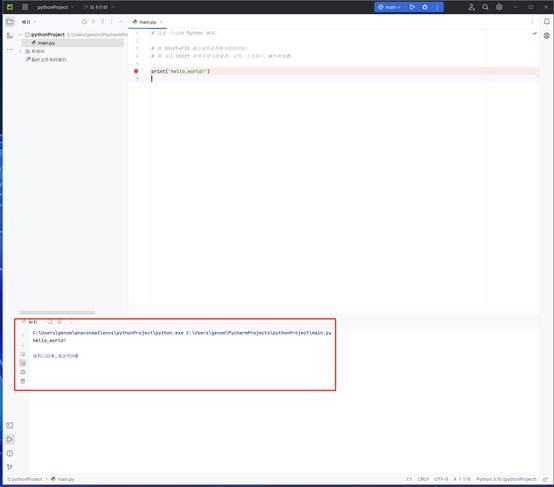554x487 pixels.
Task: Click select opened file target icon
Action: (x=84, y=22)
